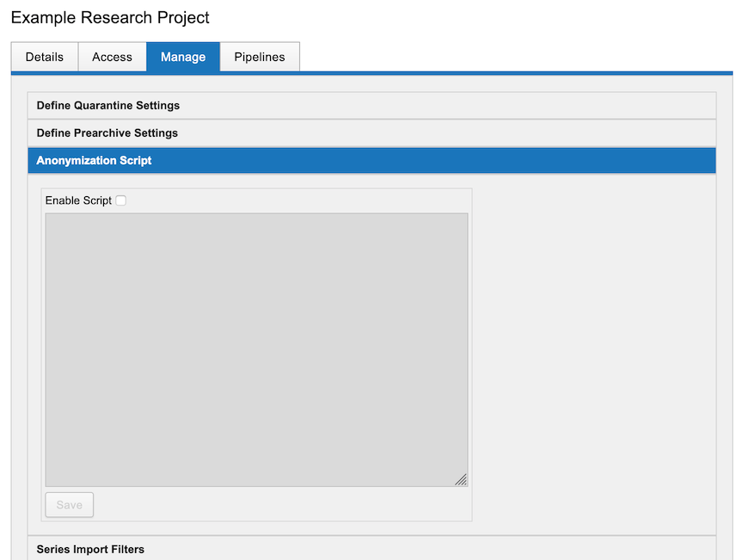Switch to the Details tab
743x560 pixels.
point(45,57)
